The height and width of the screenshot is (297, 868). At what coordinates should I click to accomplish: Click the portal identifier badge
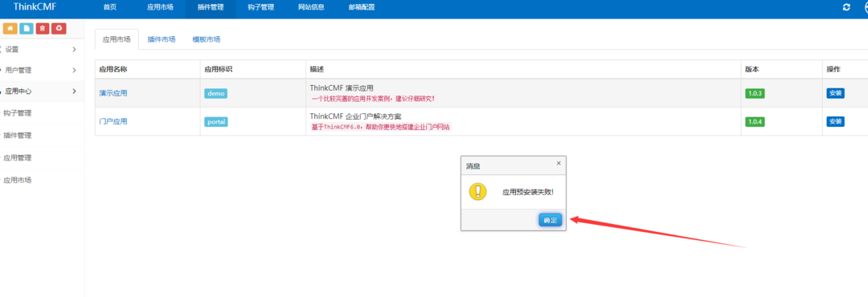click(x=216, y=122)
